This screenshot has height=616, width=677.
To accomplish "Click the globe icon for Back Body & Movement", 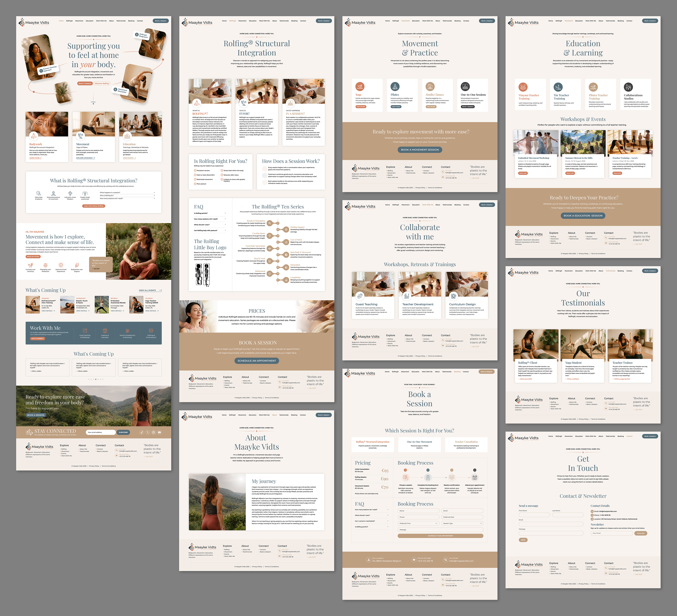I will point(286,255).
